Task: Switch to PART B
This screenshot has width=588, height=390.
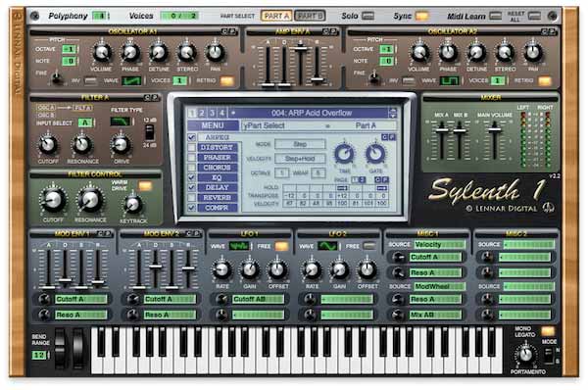Action: (x=310, y=16)
